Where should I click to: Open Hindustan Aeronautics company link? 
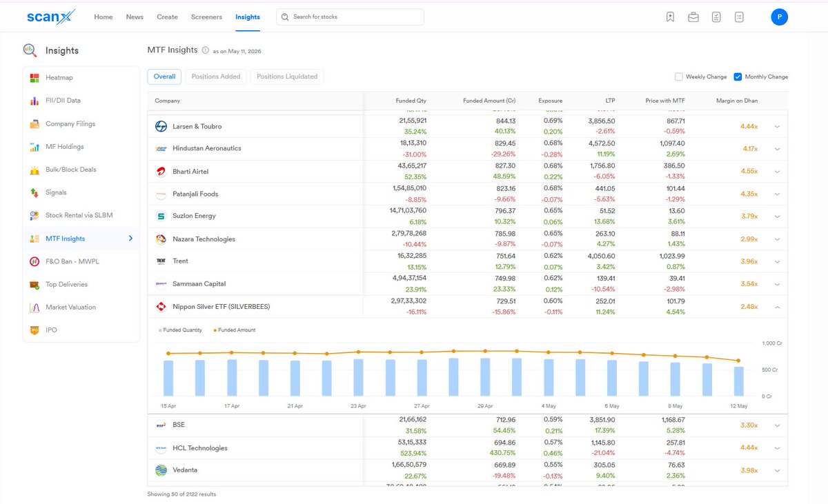(x=207, y=148)
